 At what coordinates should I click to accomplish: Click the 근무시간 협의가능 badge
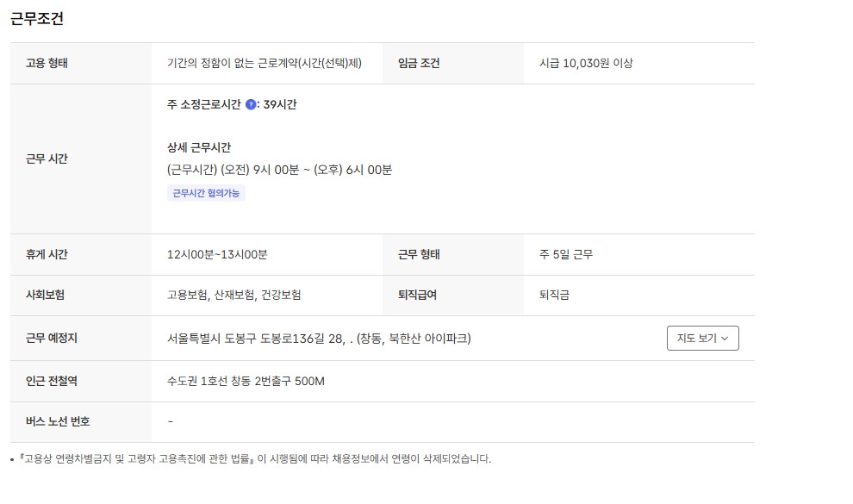(x=206, y=193)
